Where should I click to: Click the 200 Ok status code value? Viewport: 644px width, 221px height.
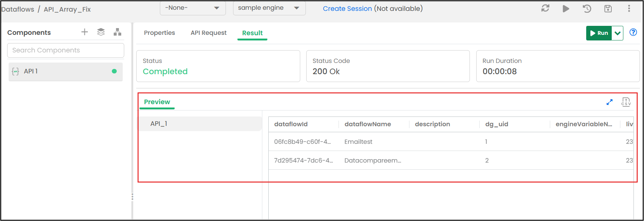click(x=326, y=72)
